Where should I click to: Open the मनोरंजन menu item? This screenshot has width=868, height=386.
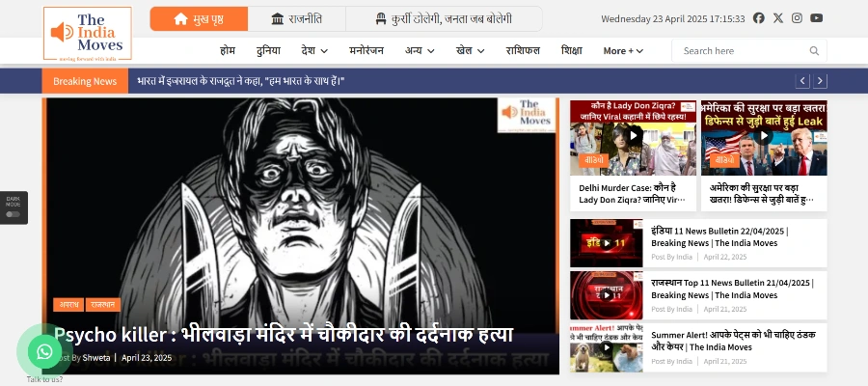tap(368, 51)
